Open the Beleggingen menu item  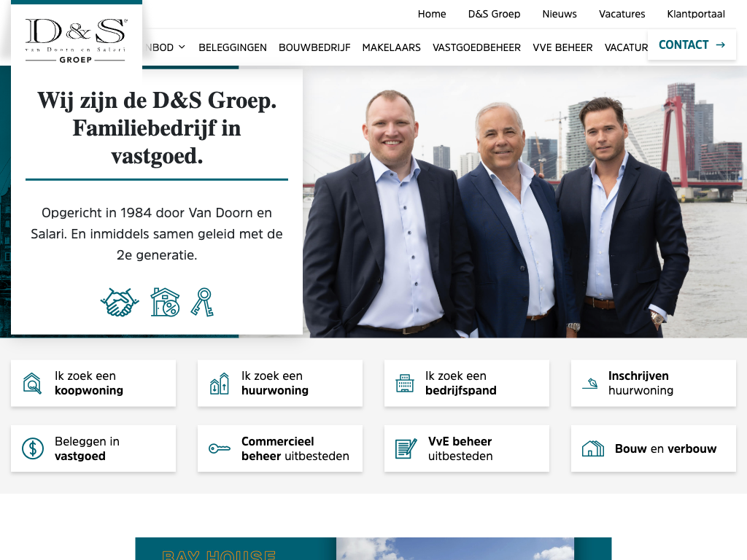tap(233, 47)
